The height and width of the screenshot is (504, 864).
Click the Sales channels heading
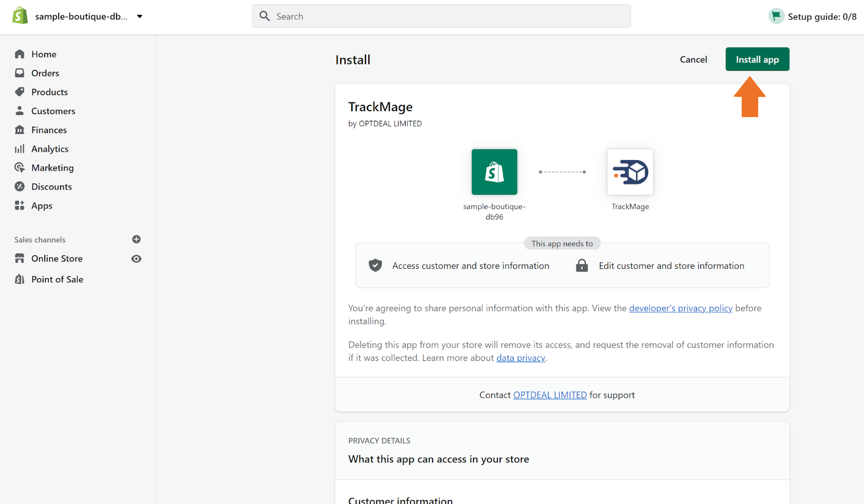pyautogui.click(x=40, y=240)
